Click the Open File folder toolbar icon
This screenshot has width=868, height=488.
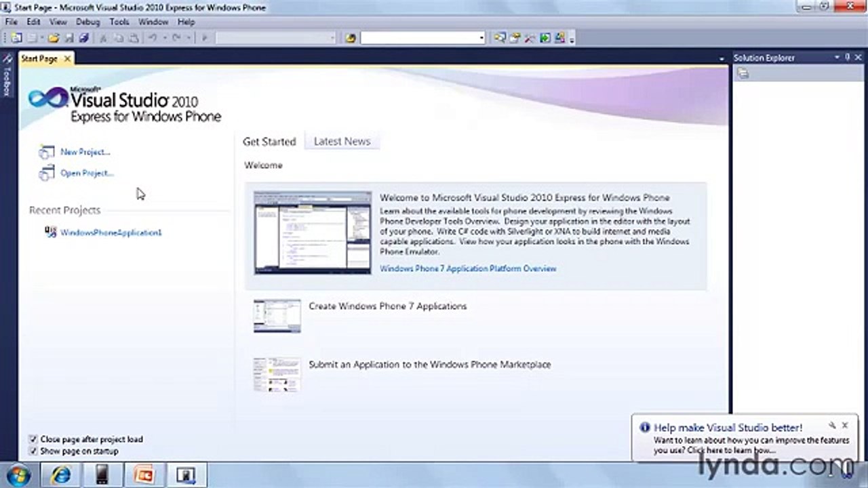pos(54,38)
